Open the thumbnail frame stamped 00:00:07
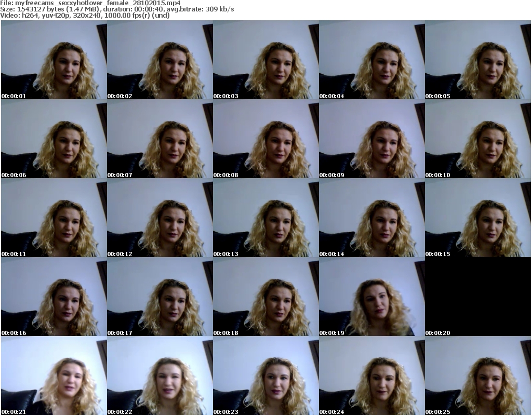 (x=160, y=139)
